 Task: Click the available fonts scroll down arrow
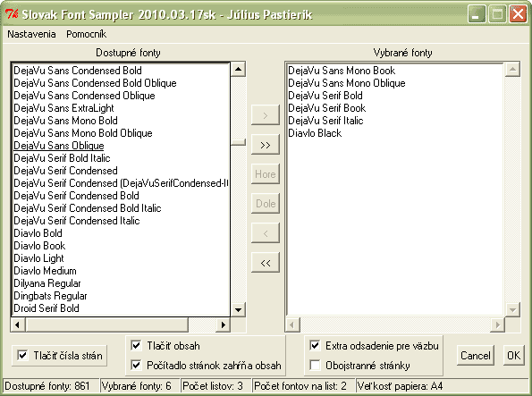tap(238, 309)
